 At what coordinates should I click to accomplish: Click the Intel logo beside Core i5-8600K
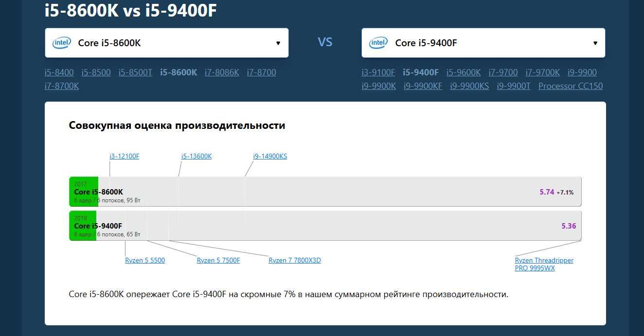[x=62, y=43]
